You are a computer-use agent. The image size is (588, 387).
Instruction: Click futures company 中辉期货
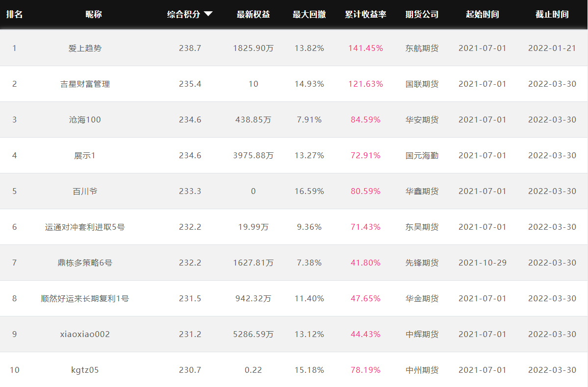click(422, 334)
